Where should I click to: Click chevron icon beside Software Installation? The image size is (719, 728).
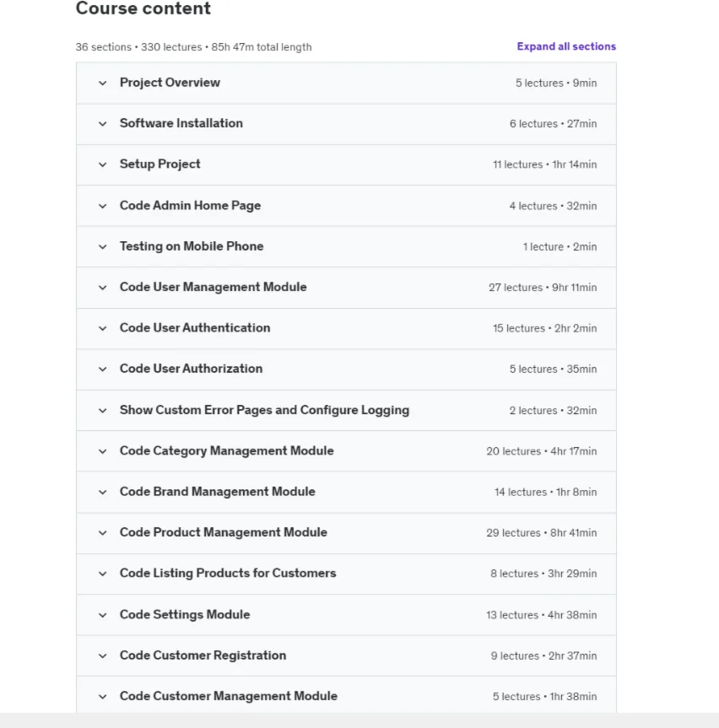coord(103,124)
